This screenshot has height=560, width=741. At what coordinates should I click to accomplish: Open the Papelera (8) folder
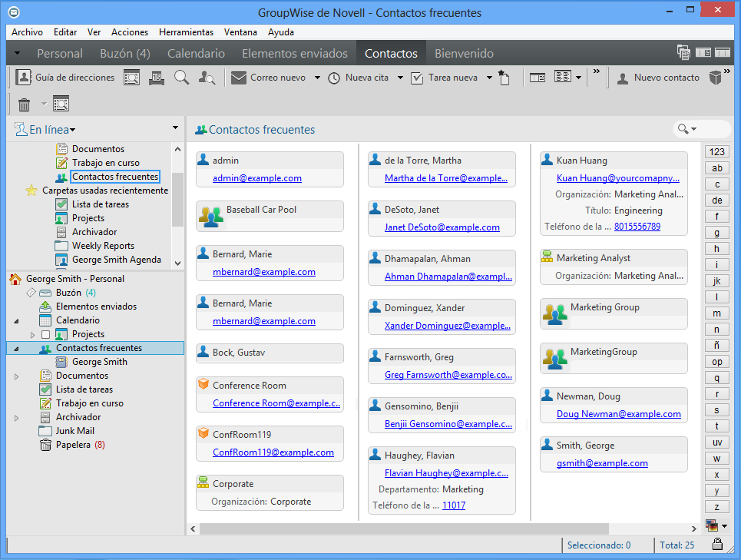click(x=81, y=445)
